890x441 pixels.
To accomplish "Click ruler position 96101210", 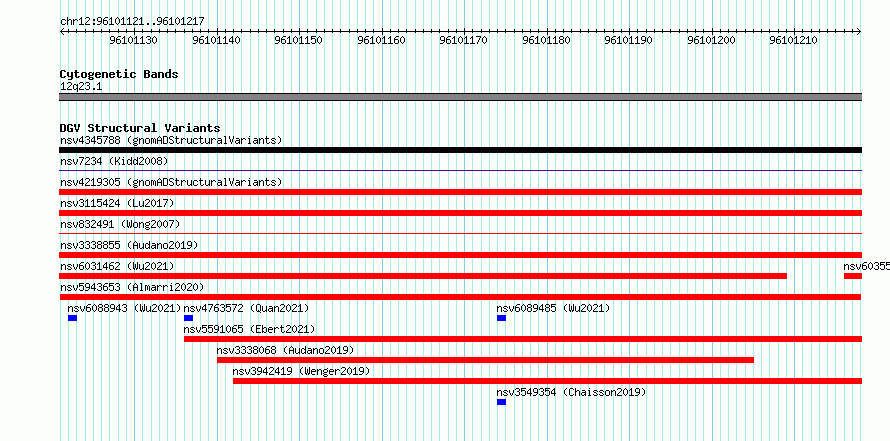I will coord(794,40).
